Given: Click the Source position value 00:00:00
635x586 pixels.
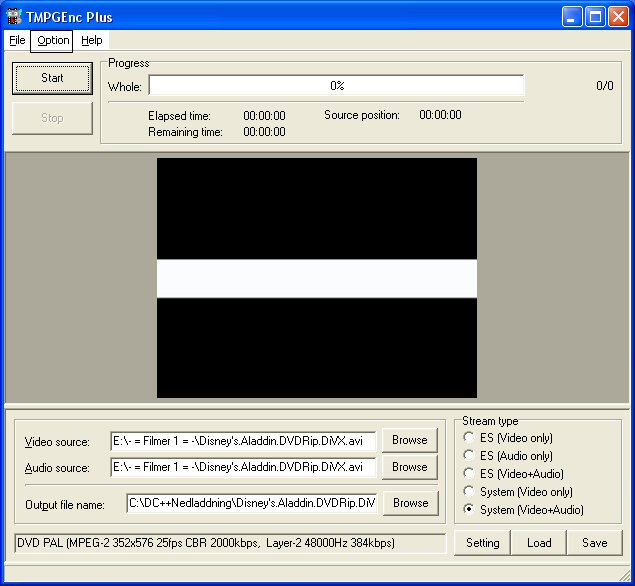Looking at the screenshot, I should 440,115.
